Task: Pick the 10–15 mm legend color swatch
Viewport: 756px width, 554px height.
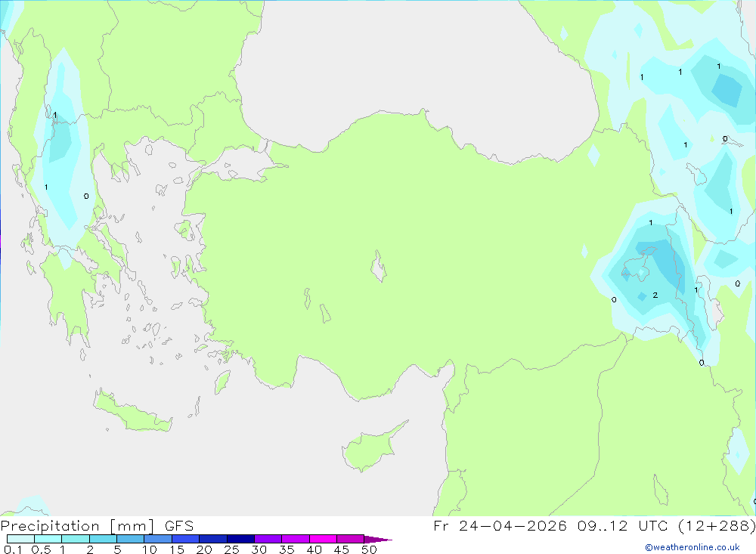Action: point(158,539)
